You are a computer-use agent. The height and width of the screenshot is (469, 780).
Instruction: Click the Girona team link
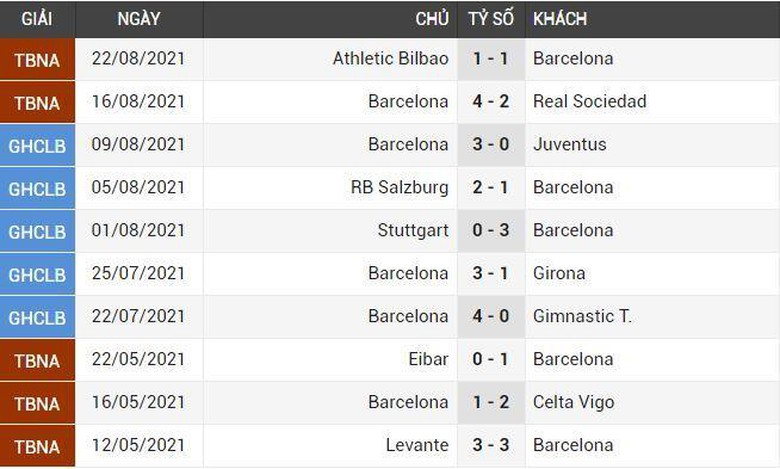click(559, 273)
